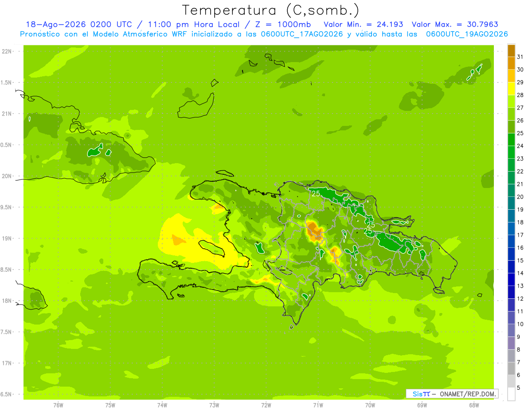
Task: Click the 'SisPI – ONAMET/REP.DOM.' credit label
Action: click(452, 394)
